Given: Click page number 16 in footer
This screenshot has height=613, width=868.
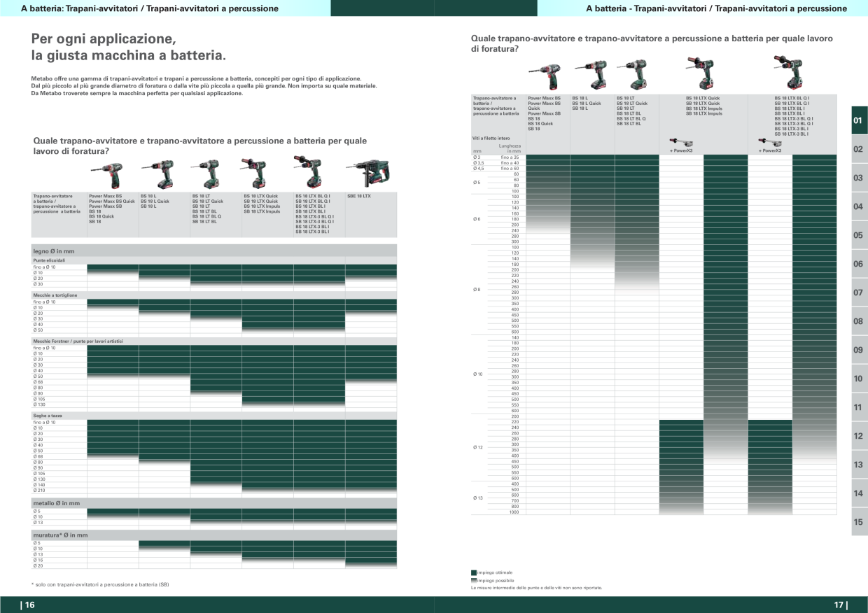Looking at the screenshot, I should [28, 605].
